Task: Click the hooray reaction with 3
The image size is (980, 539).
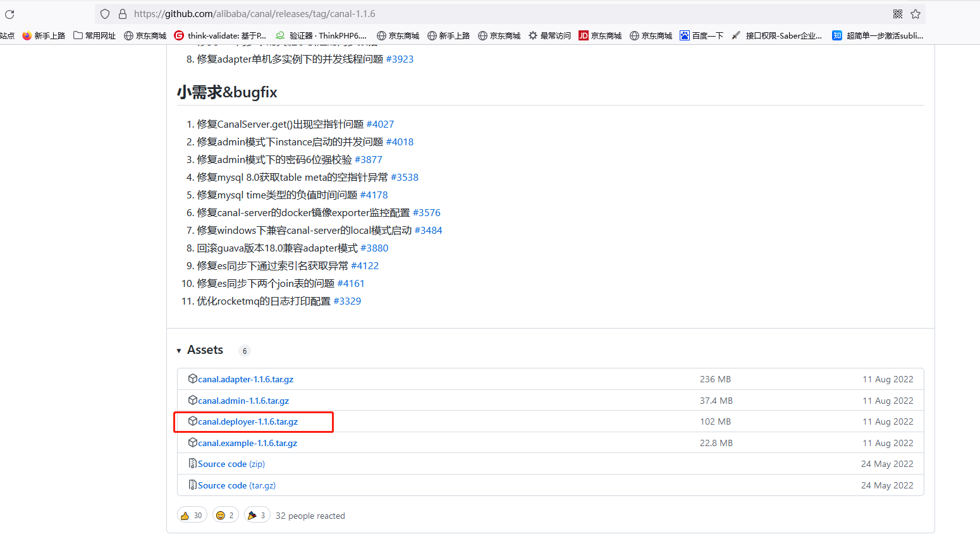Action: tap(257, 516)
